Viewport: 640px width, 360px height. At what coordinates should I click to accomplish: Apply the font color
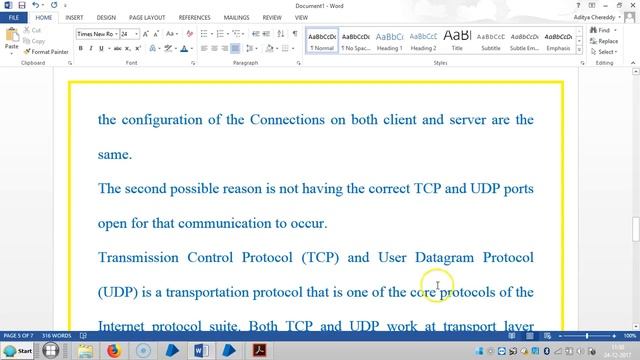(x=184, y=48)
